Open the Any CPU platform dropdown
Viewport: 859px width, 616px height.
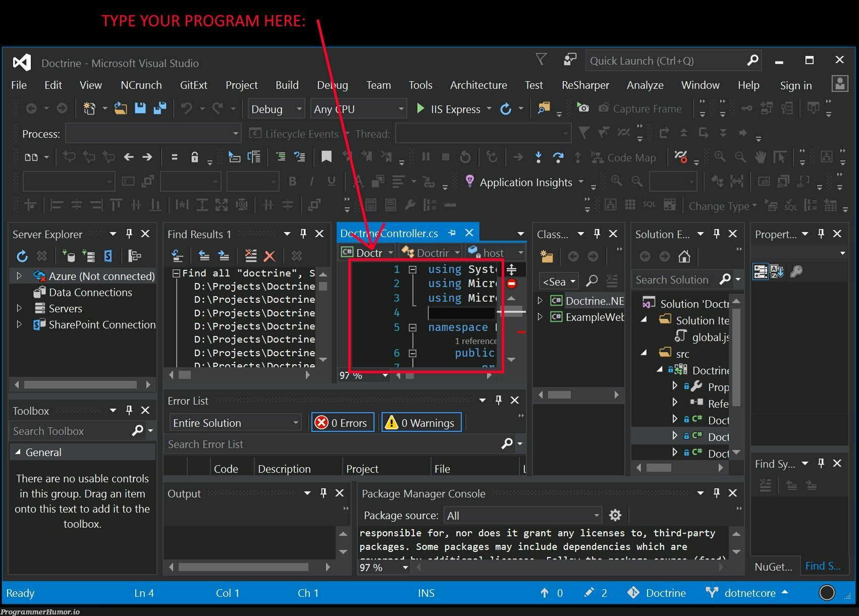pyautogui.click(x=358, y=108)
